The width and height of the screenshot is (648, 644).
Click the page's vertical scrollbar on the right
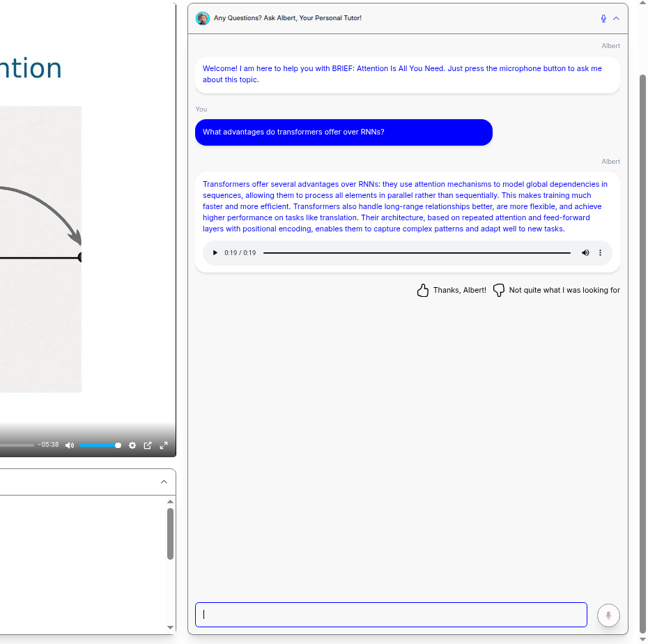643,279
